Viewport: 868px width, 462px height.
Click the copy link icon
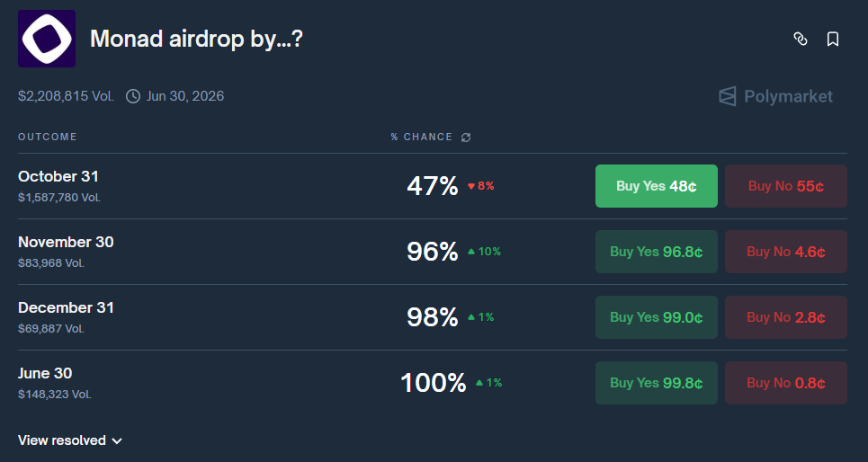coord(800,39)
